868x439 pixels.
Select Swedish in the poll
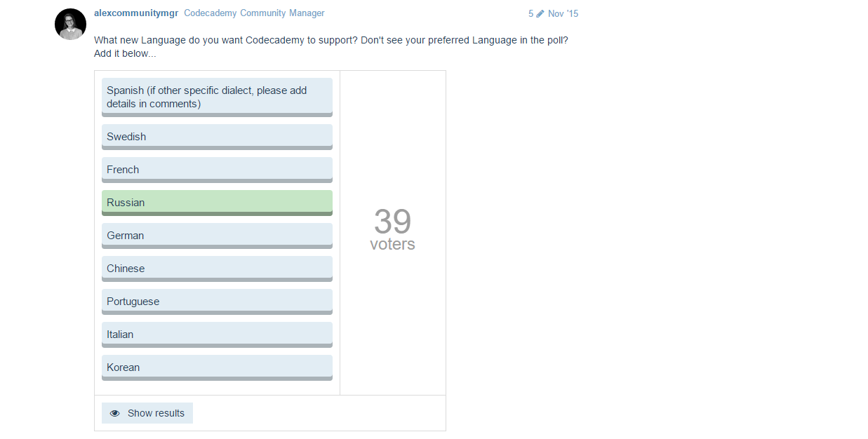pyautogui.click(x=217, y=137)
